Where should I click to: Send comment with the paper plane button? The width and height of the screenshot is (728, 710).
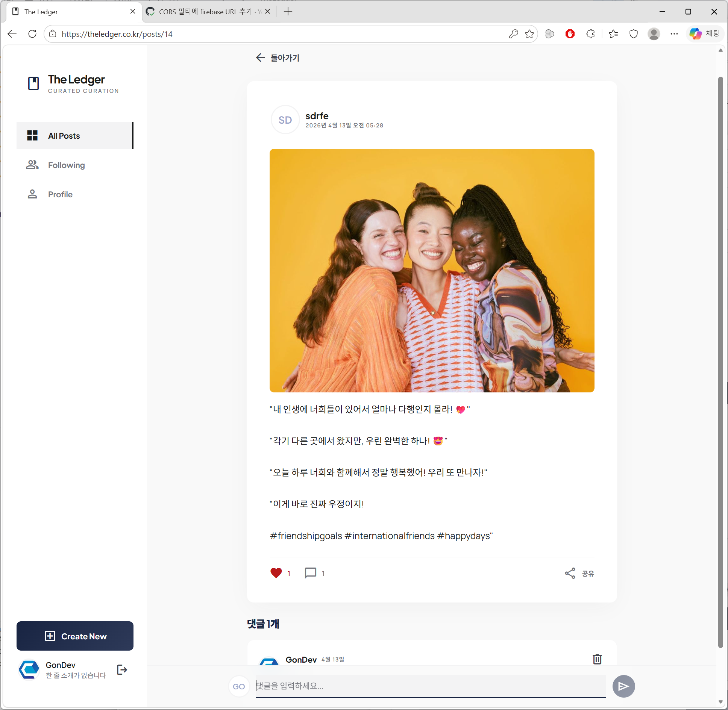tap(623, 686)
